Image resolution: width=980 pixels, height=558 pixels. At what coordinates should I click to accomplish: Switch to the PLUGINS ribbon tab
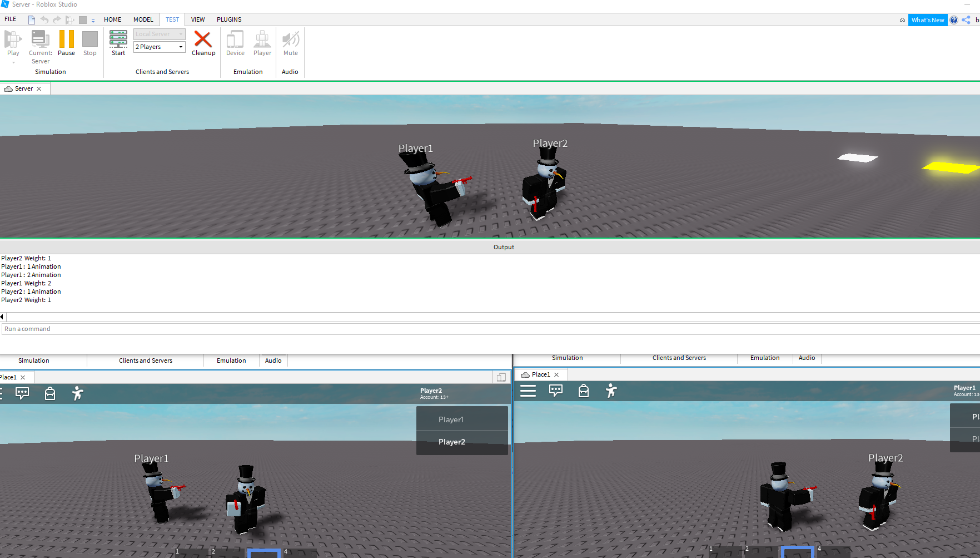[229, 19]
